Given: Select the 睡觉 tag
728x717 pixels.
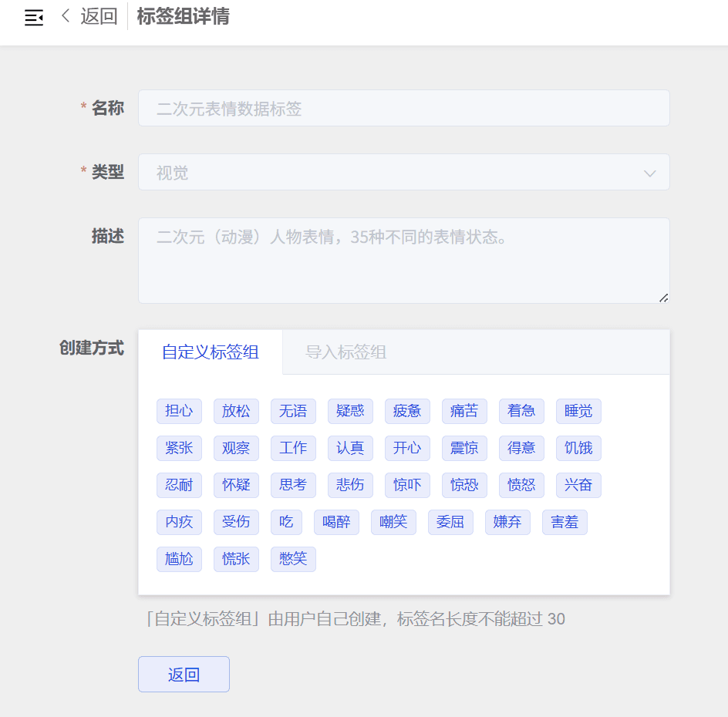Looking at the screenshot, I should click(578, 411).
